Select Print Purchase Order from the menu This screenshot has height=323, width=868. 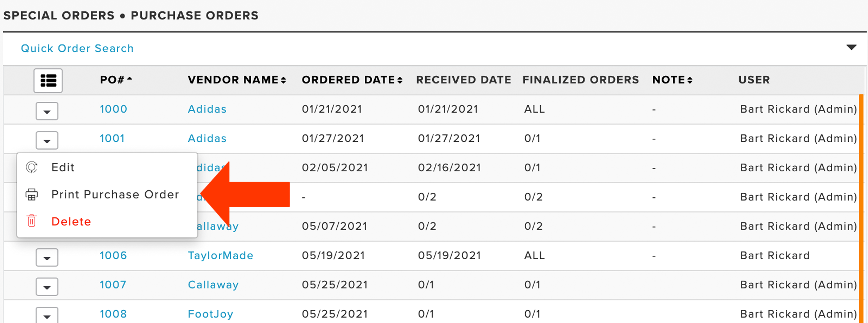[x=115, y=195]
